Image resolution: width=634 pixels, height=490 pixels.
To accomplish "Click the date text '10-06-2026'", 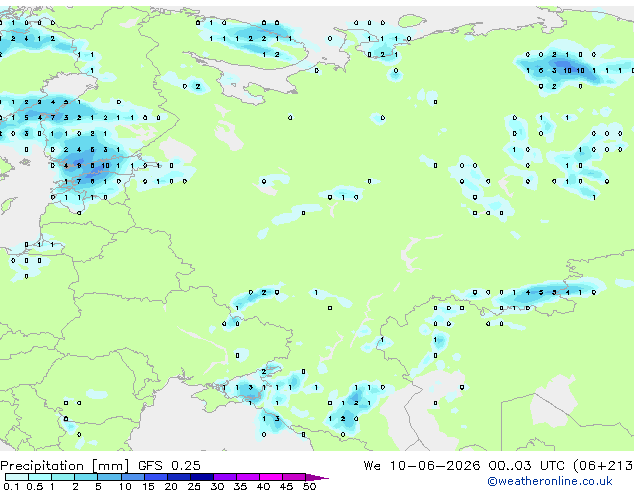I will pos(435,466).
